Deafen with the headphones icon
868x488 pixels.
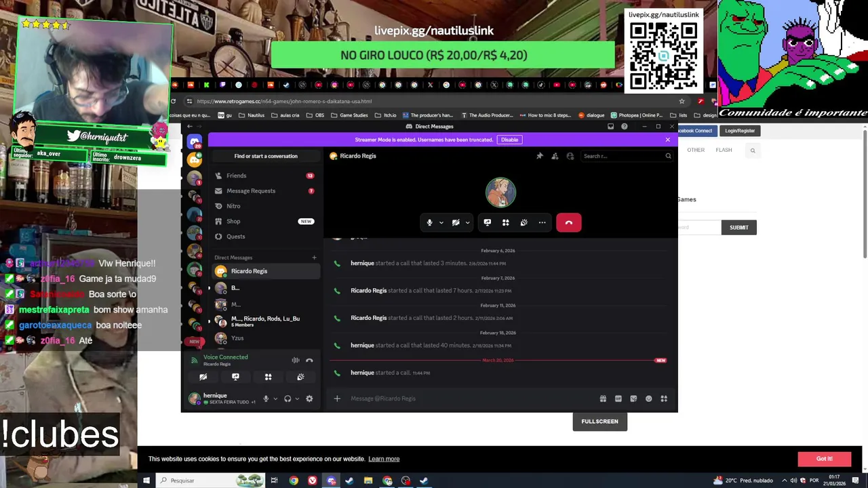coord(288,399)
